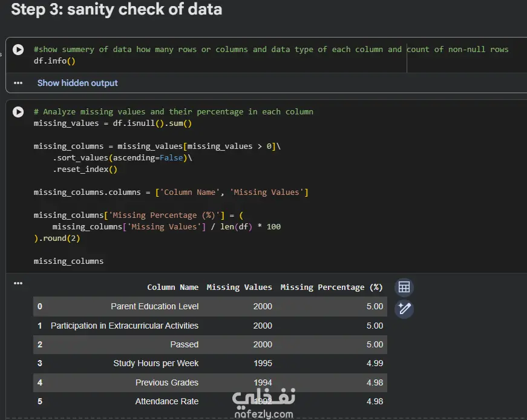
Task: Click the 'missing_columns.columns' assignment line
Action: 171,192
